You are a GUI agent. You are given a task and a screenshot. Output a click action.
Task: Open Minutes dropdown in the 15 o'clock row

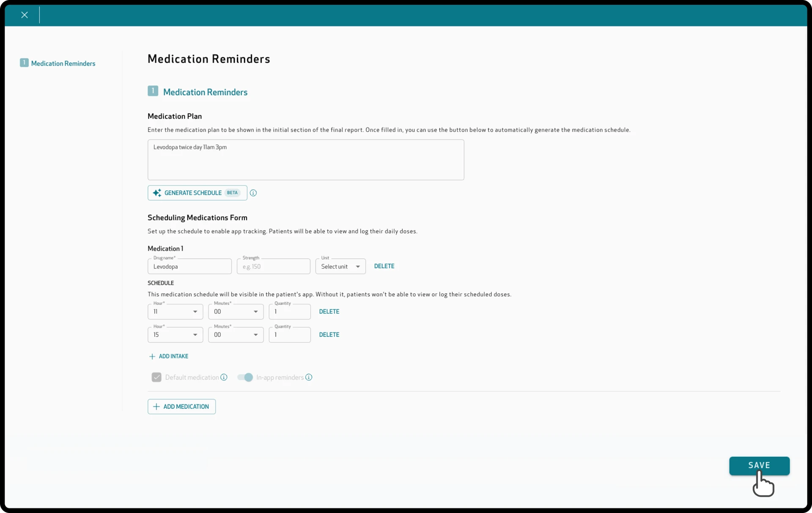(x=236, y=335)
